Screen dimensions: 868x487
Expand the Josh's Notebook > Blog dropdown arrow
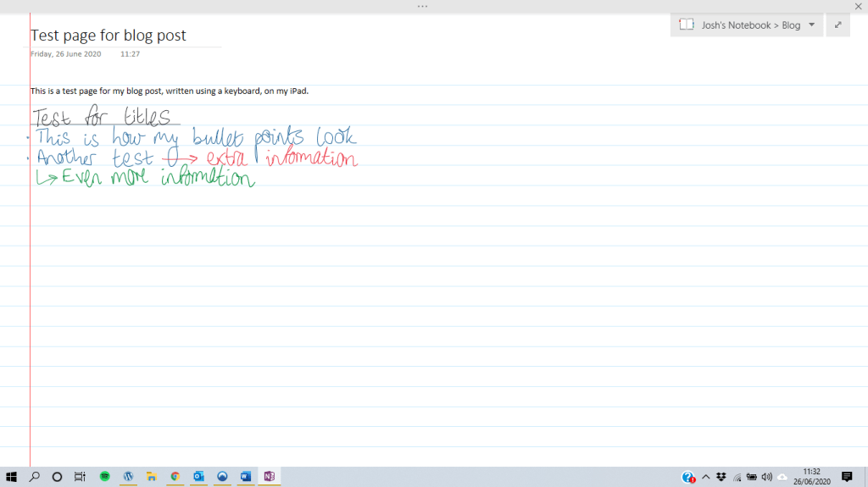[x=811, y=25]
